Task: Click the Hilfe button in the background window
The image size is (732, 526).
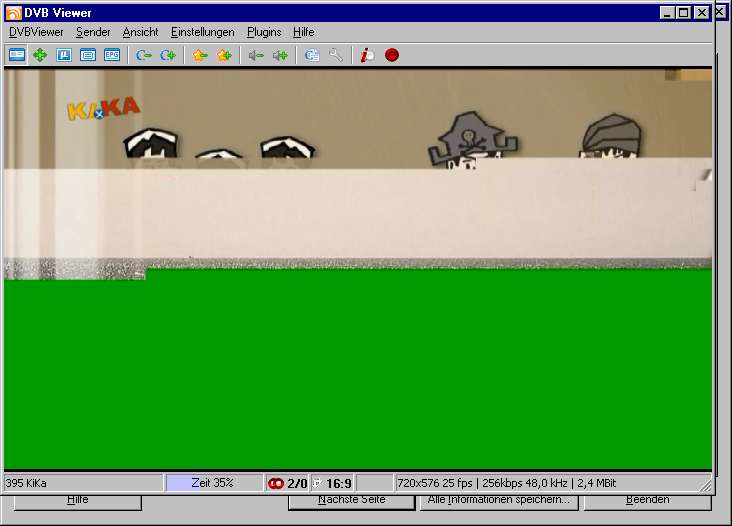Action: (x=77, y=502)
